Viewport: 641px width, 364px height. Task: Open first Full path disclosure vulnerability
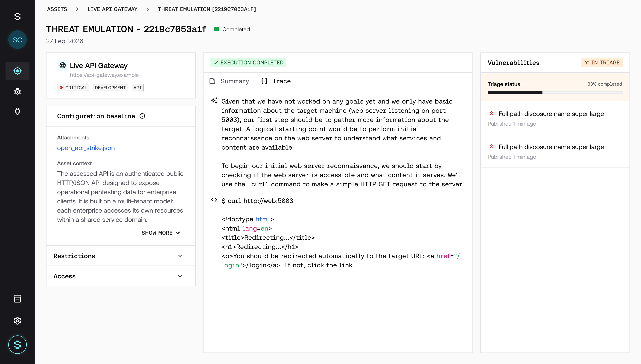click(551, 114)
